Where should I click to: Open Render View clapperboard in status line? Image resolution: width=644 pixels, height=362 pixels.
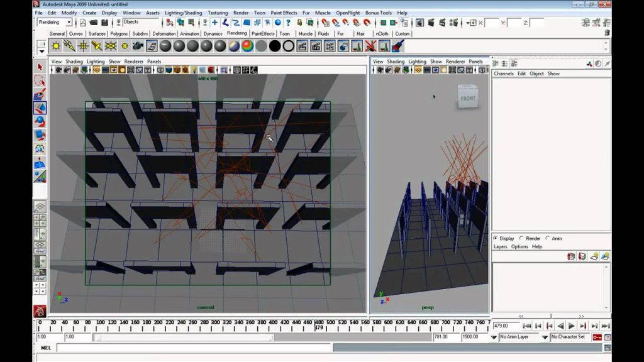[x=419, y=23]
